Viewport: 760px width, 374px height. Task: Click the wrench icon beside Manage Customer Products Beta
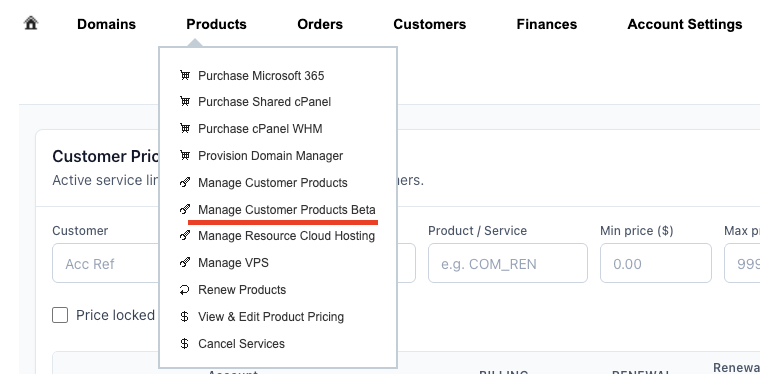(185, 209)
